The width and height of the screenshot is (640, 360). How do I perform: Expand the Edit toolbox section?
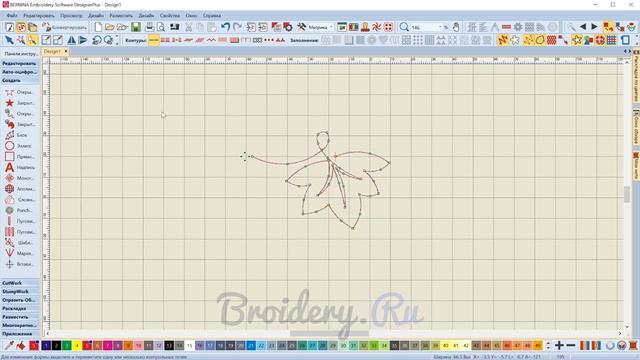20,64
